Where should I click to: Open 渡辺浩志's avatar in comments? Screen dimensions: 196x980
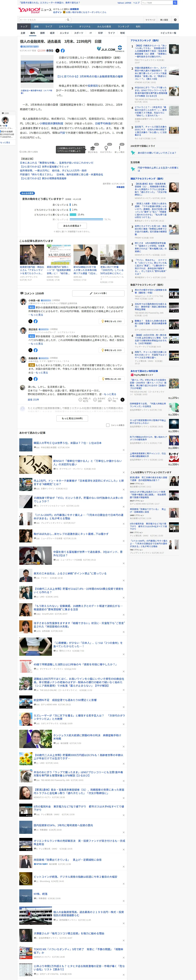coord(23,330)
